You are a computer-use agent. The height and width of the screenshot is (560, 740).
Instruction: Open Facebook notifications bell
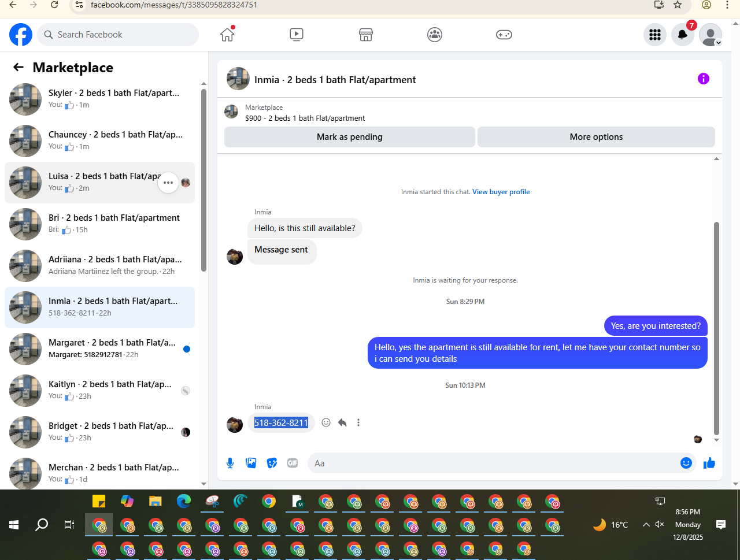pos(683,35)
